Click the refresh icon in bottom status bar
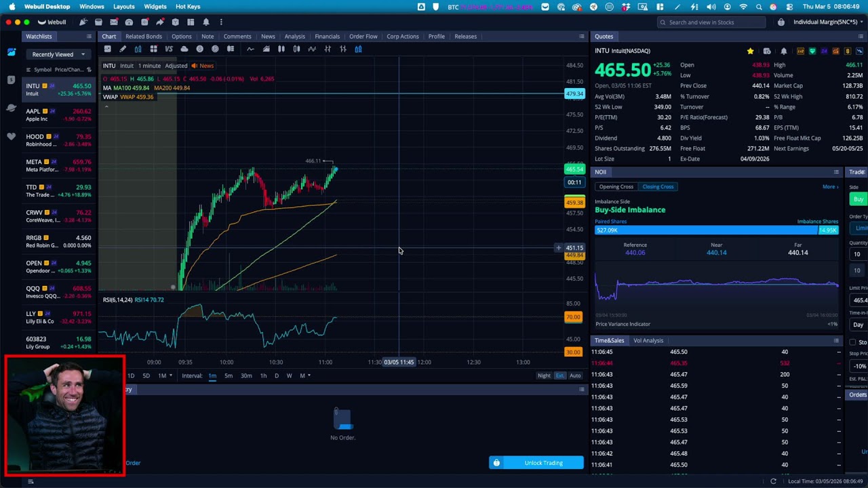Screen dimensions: 868x488 773,481
